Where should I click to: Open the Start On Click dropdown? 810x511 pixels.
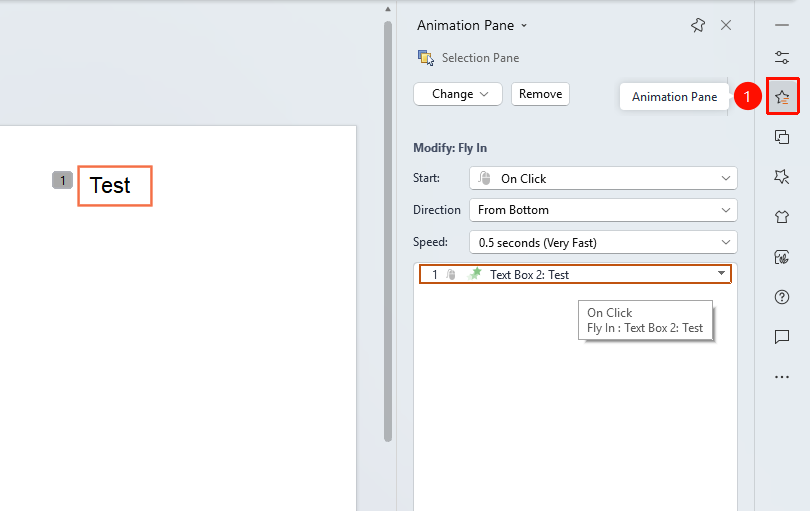tap(603, 178)
